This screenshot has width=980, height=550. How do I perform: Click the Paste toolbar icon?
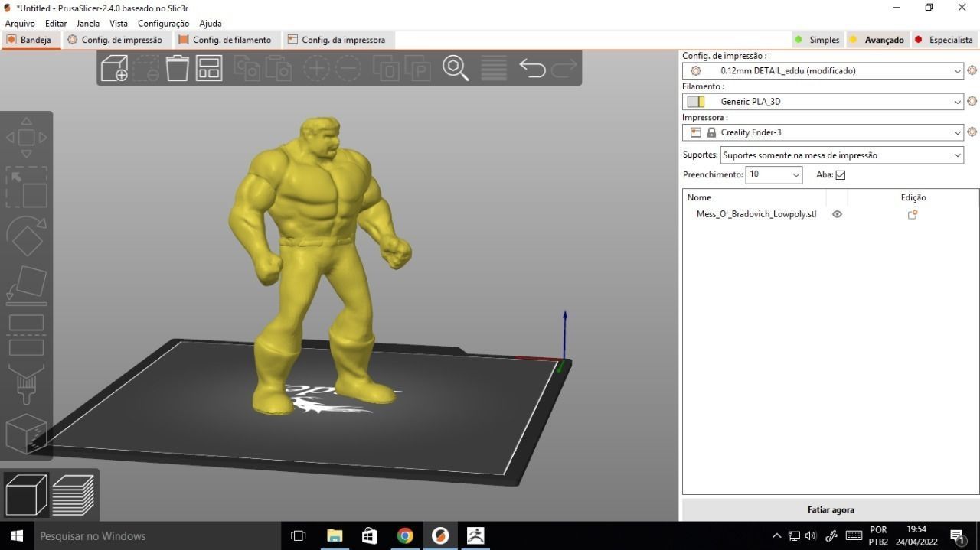click(279, 68)
